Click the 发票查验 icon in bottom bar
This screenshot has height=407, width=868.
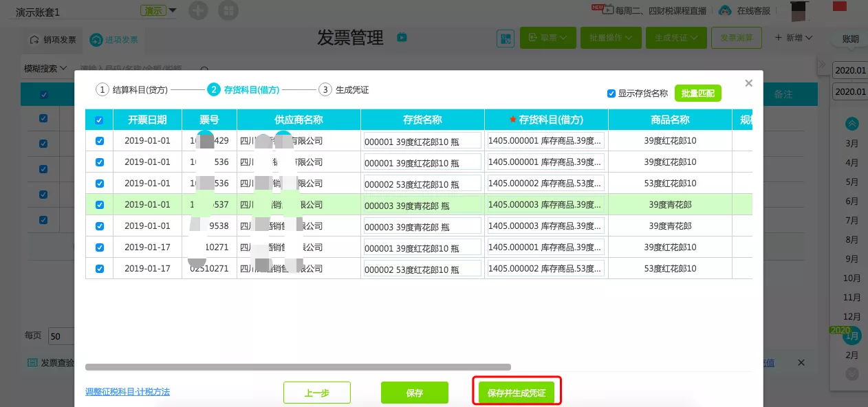32,362
